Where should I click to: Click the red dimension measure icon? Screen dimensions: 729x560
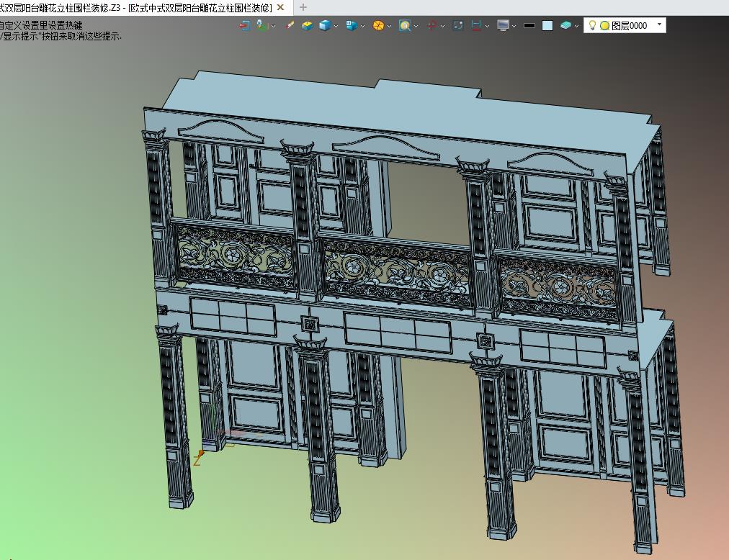[476, 26]
